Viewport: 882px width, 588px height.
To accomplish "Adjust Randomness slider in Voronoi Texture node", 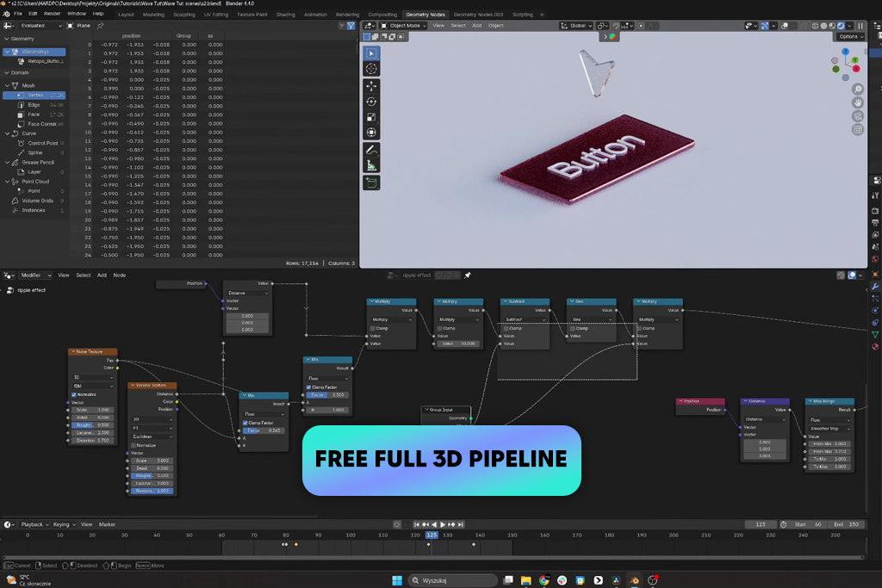I will coord(152,491).
